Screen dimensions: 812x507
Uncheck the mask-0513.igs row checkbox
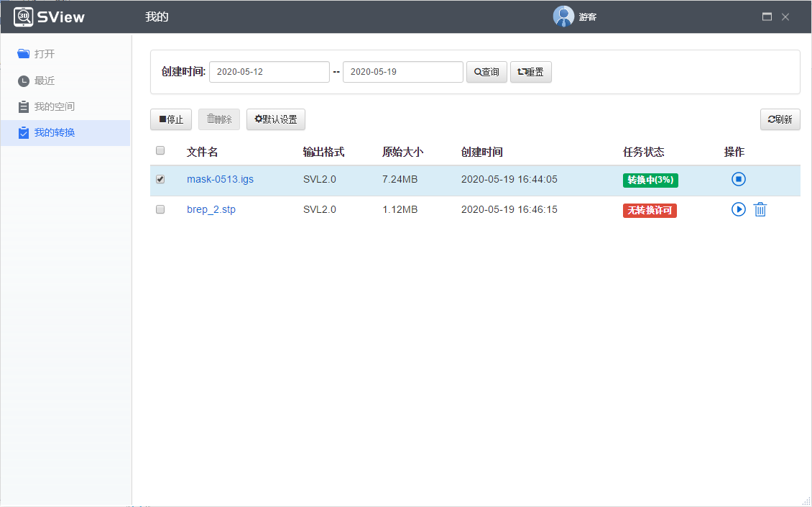[160, 179]
